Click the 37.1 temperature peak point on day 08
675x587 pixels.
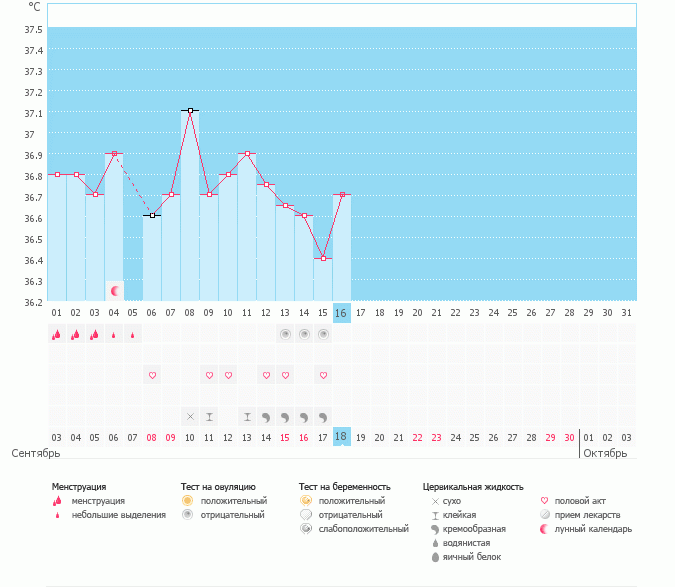point(190,111)
